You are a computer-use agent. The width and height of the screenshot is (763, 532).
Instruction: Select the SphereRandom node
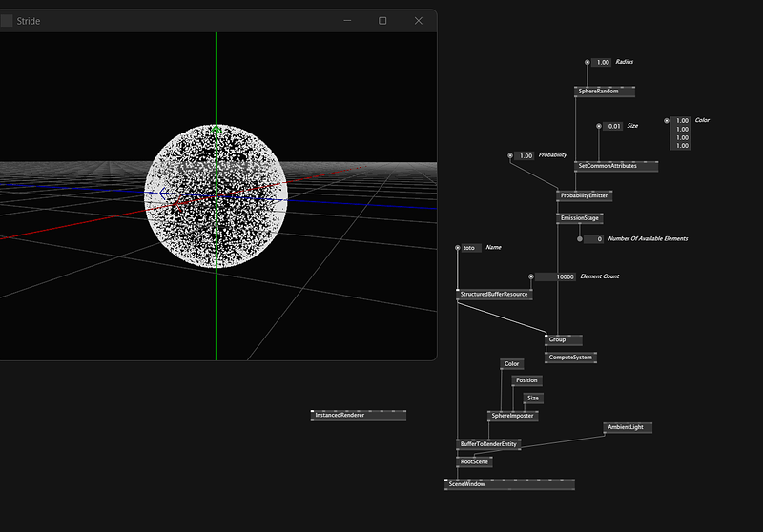(605, 92)
